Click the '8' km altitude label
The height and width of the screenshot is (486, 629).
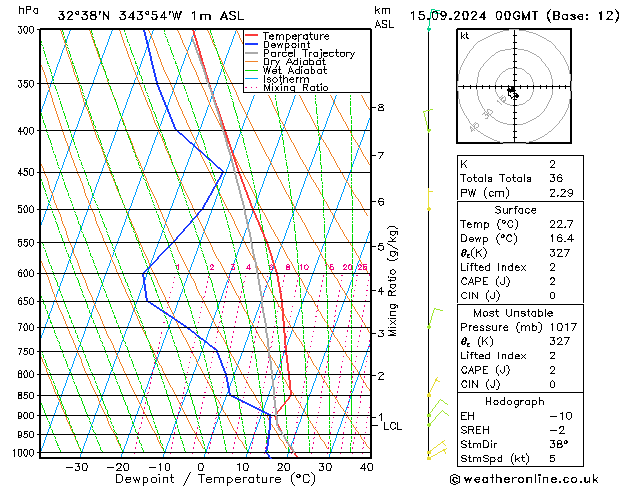380,107
